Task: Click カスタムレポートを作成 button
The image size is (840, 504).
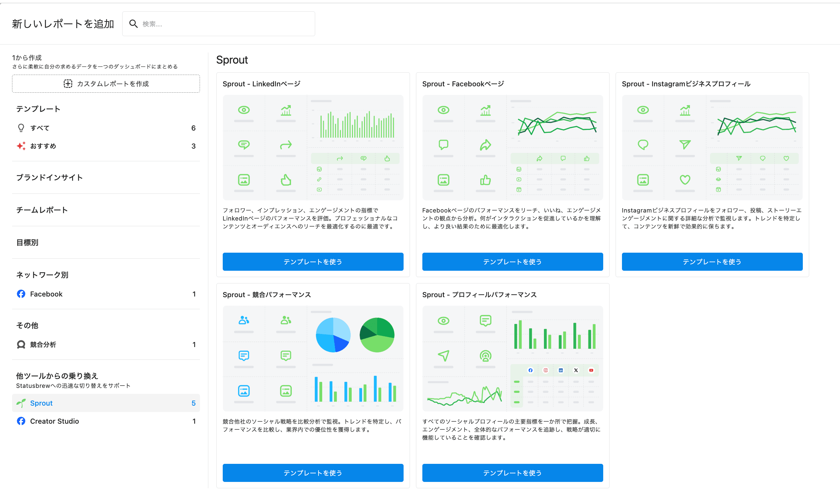Action: (106, 84)
